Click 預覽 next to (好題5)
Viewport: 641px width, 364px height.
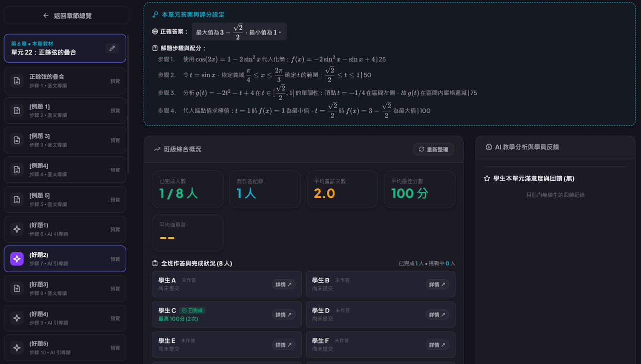click(115, 348)
